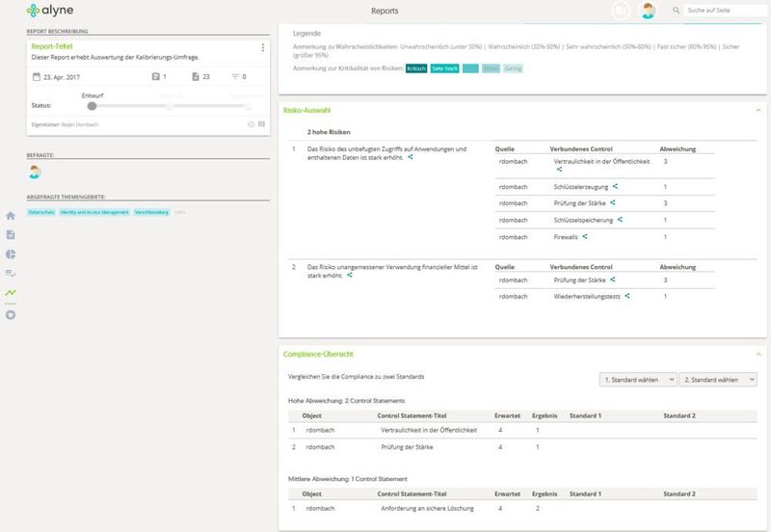Click the Risiko-Auswahl section heading

[306, 110]
